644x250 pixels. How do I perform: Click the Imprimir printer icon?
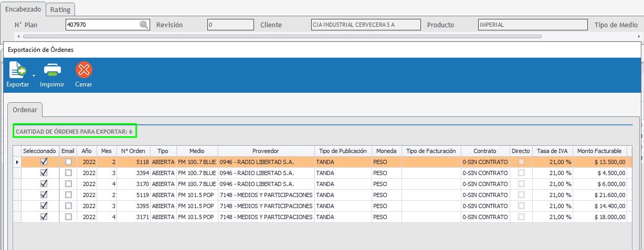(52, 70)
